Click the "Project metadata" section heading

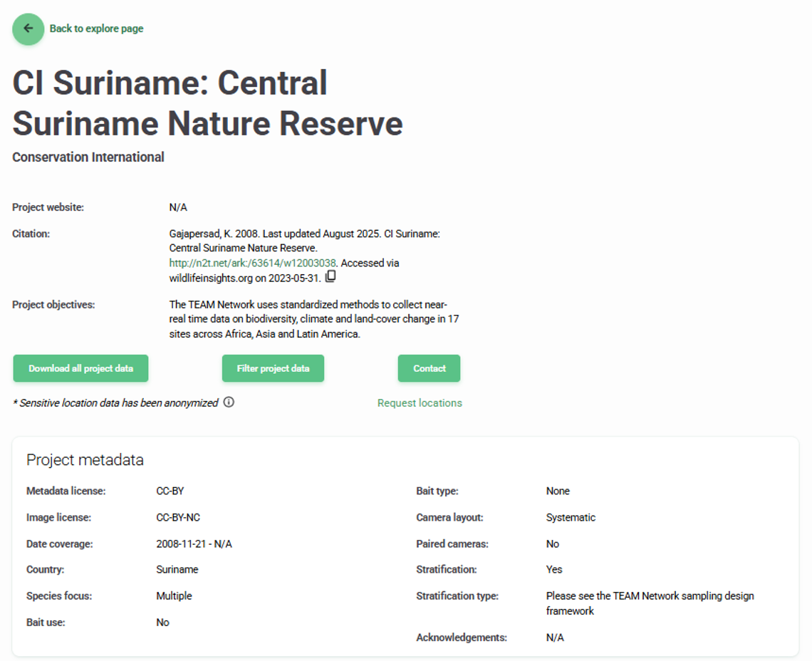click(x=85, y=460)
